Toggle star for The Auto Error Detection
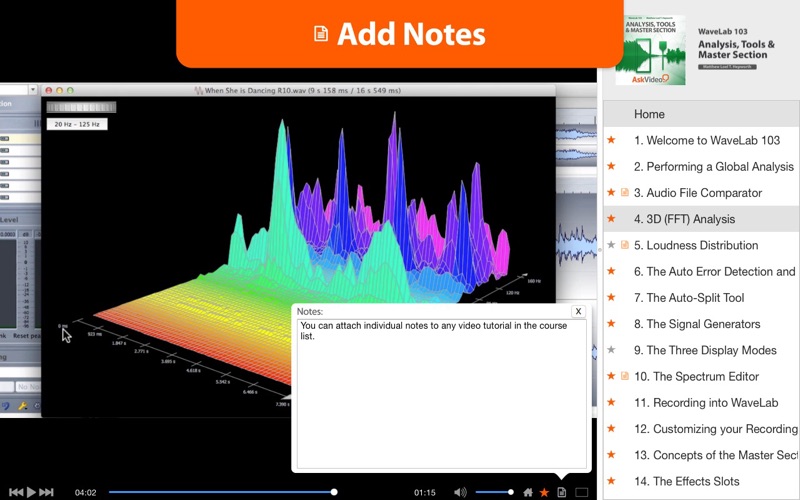This screenshot has height=500, width=800. [611, 271]
